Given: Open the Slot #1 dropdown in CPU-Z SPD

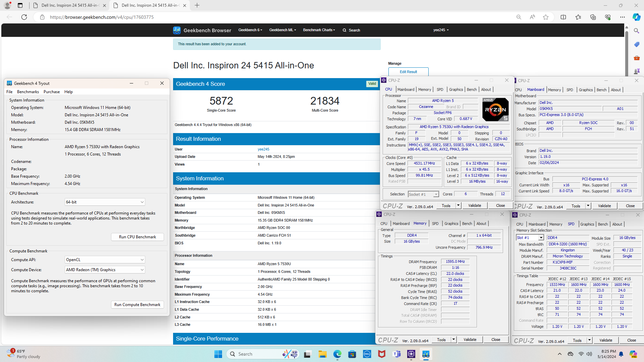Looking at the screenshot, I should point(530,238).
